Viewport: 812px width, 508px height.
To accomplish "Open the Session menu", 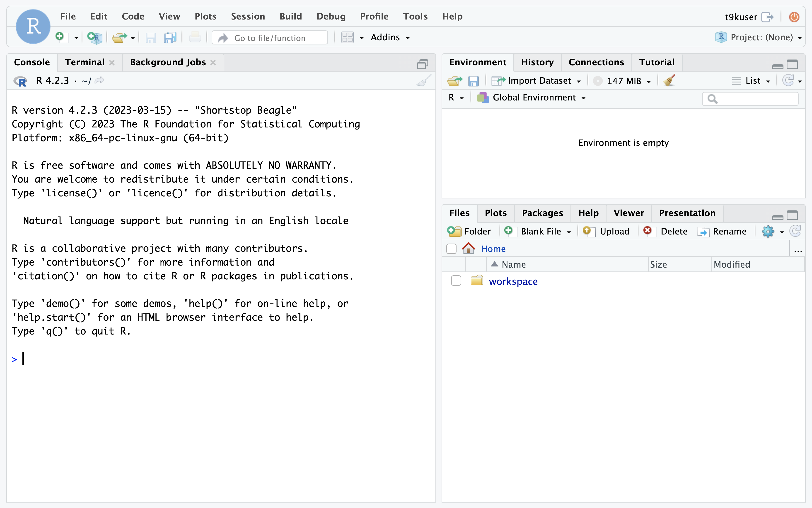I will pyautogui.click(x=248, y=16).
